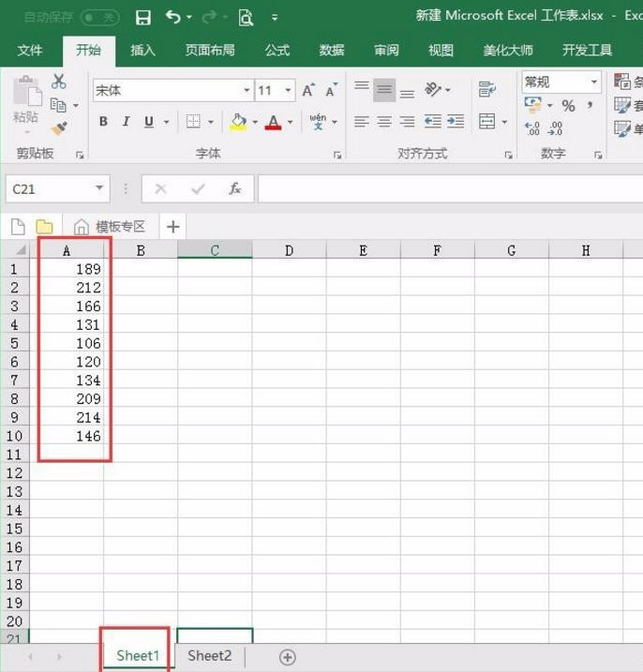The image size is (643, 672).
Task: Open the font name dropdown 宋体
Action: point(247,90)
